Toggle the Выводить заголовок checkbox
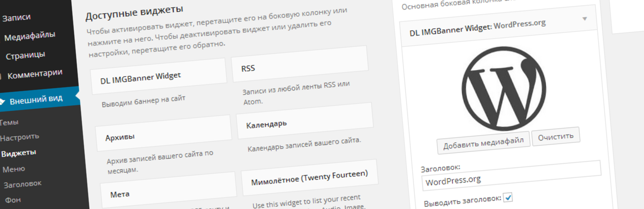 tap(508, 197)
